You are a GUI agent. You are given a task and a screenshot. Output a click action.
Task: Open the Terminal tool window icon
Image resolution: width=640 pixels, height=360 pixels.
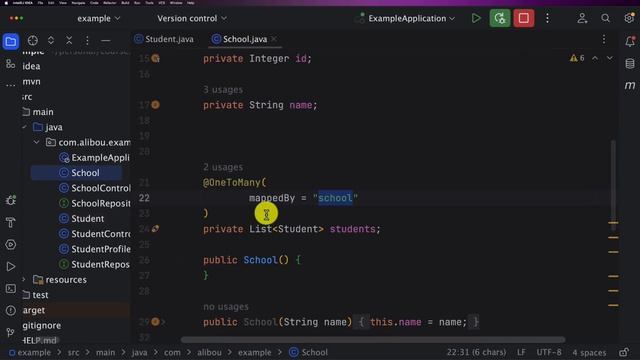(11, 289)
